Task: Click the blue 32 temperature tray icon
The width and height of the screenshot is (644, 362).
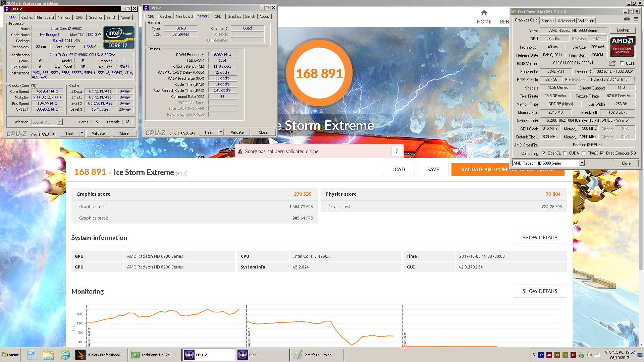Action: click(x=541, y=355)
